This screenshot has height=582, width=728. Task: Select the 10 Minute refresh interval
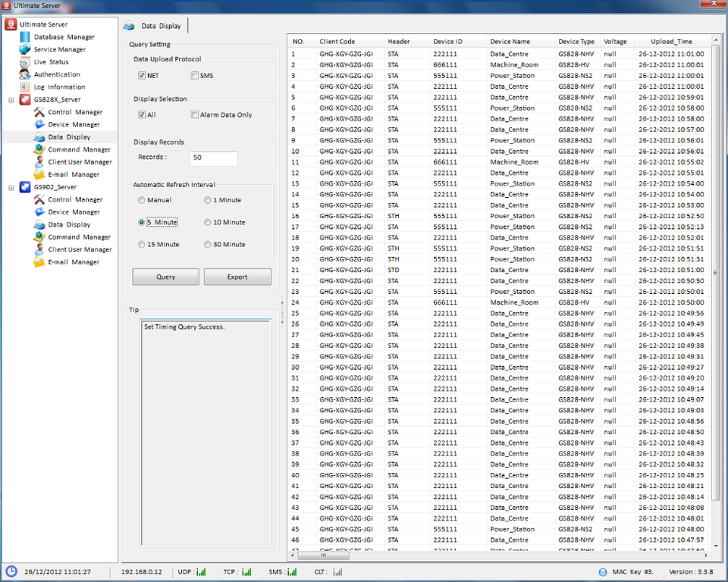pyautogui.click(x=208, y=223)
